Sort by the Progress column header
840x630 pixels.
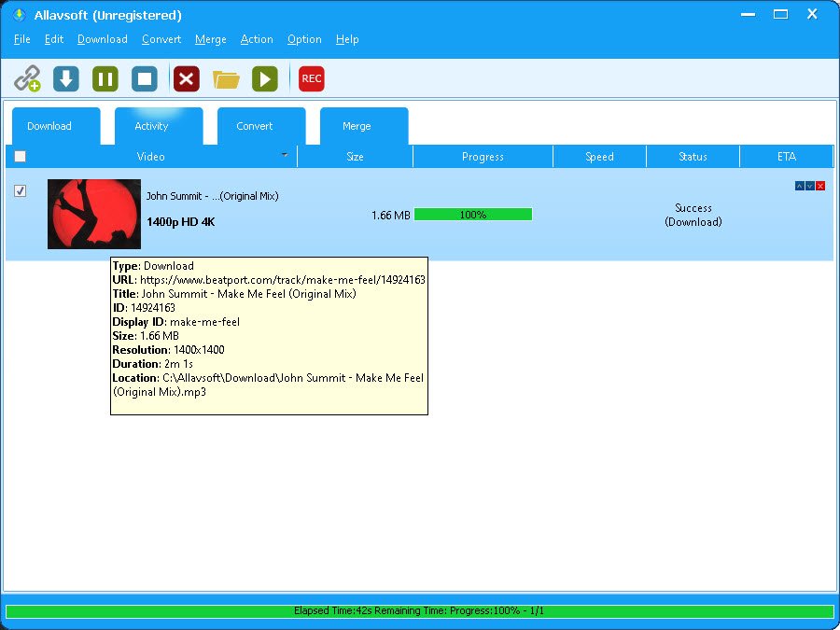click(483, 157)
